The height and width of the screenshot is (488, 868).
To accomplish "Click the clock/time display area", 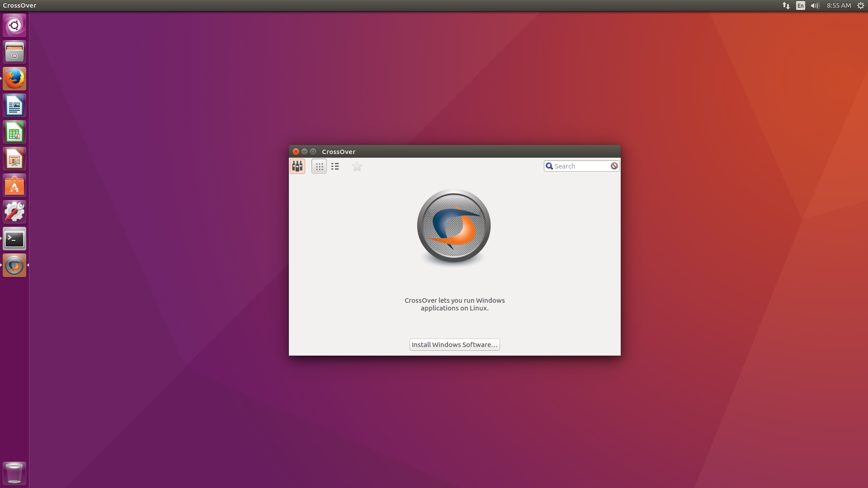I will (838, 5).
